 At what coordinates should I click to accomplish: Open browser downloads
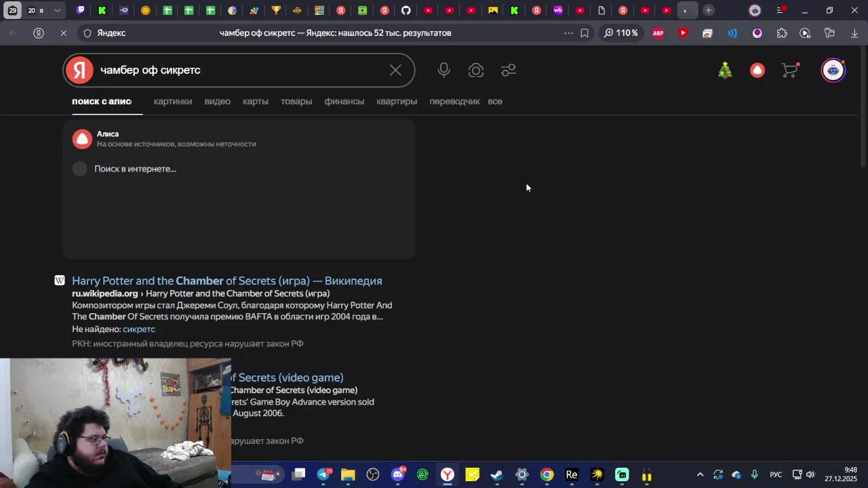pyautogui.click(x=854, y=33)
